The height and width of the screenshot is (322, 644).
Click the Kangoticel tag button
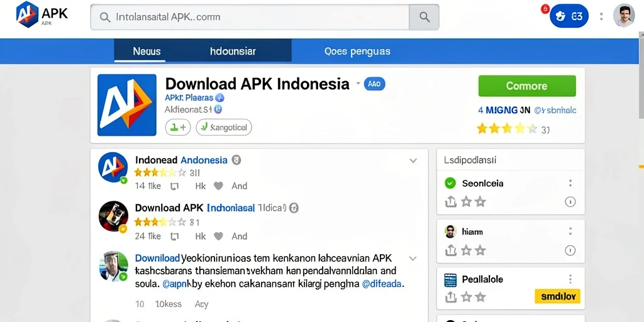223,128
